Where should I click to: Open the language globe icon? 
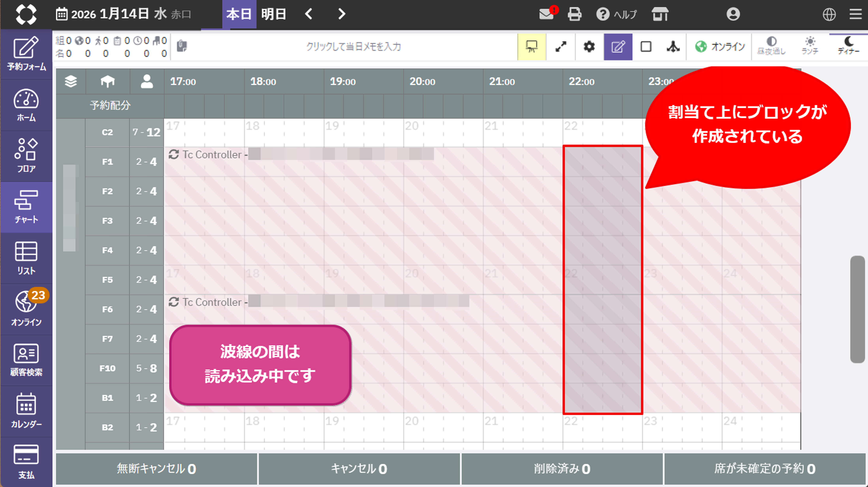829,14
